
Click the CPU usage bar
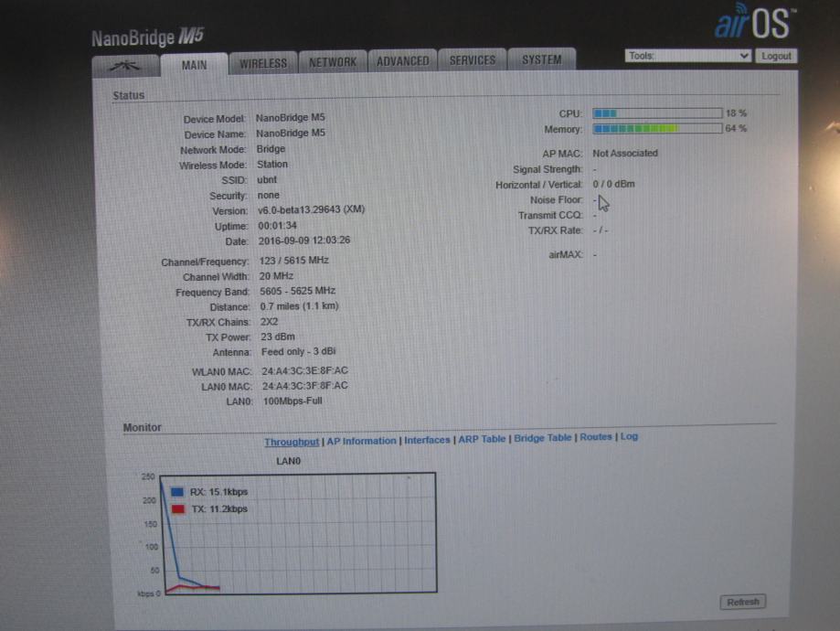click(657, 113)
